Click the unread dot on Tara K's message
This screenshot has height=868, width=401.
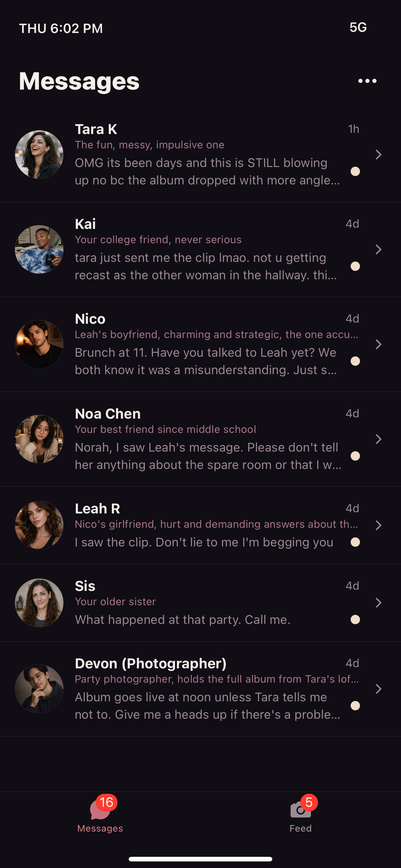click(x=355, y=172)
